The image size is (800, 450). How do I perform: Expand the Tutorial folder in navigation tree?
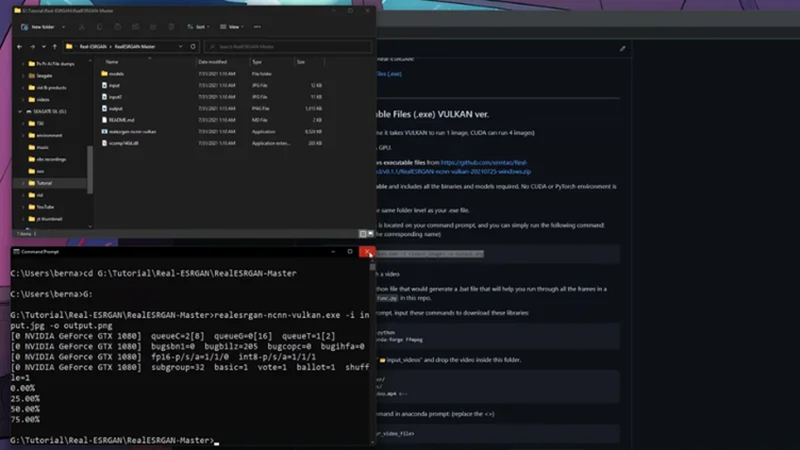point(22,183)
